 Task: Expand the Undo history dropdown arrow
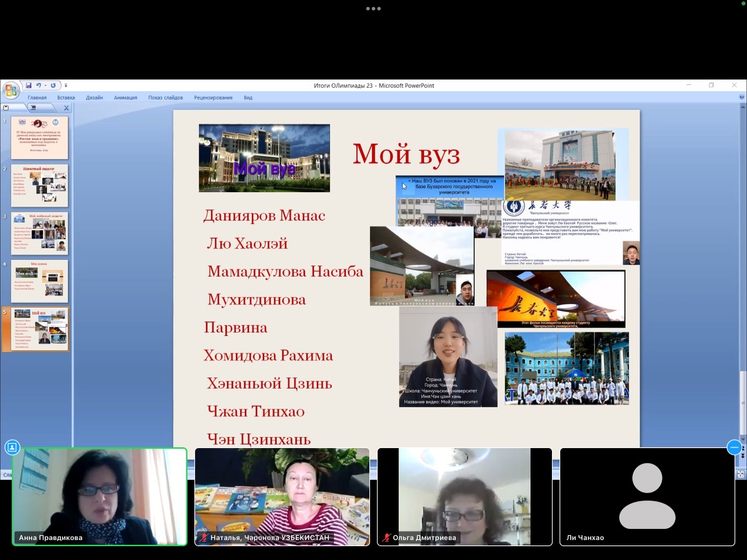45,86
